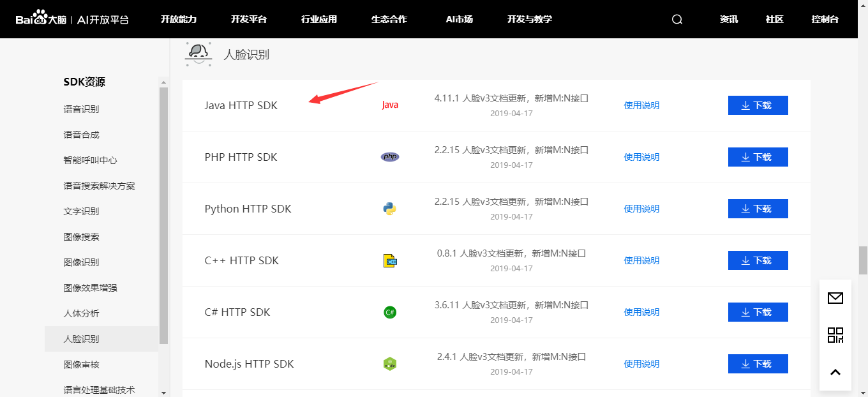Image resolution: width=868 pixels, height=397 pixels.
Task: Click the Java icon next to Java HTTP SDK
Action: tap(389, 105)
